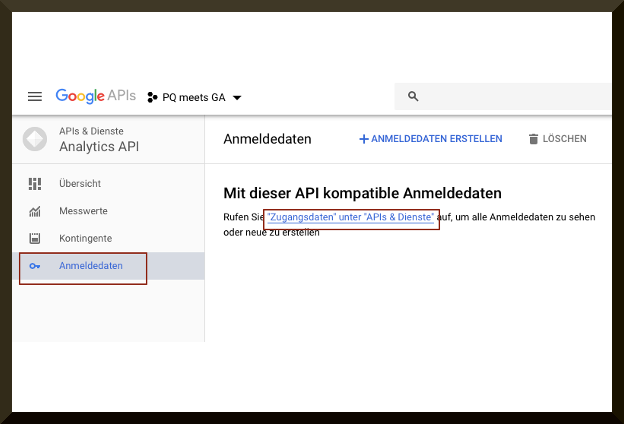
Task: Click the search magnifier icon
Action: point(413,96)
